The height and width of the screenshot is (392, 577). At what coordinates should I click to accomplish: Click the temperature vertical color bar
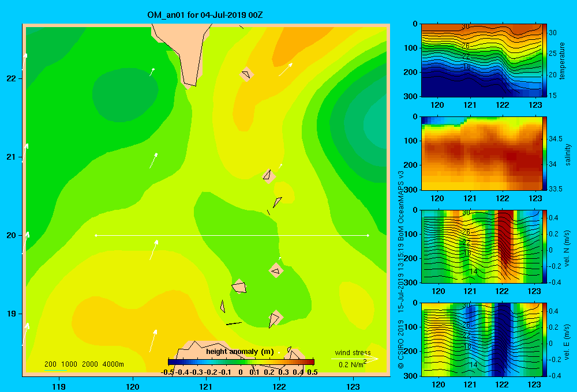click(545, 61)
